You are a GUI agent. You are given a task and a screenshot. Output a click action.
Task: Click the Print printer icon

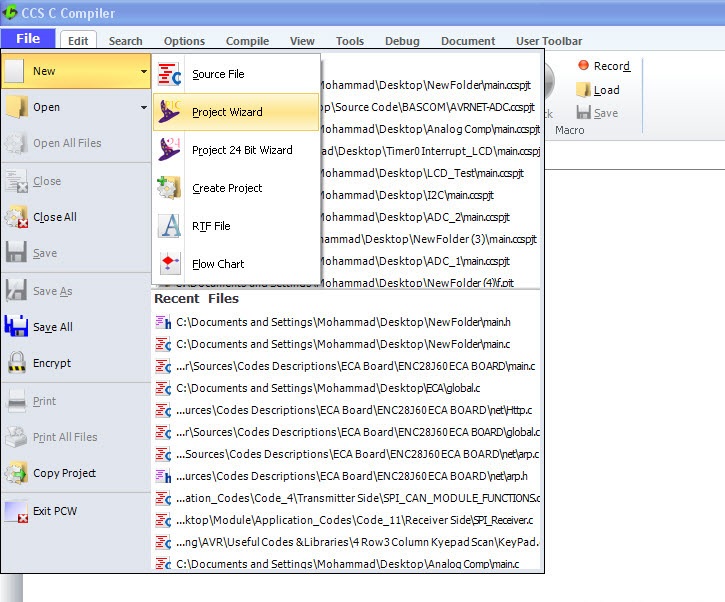(x=17, y=401)
